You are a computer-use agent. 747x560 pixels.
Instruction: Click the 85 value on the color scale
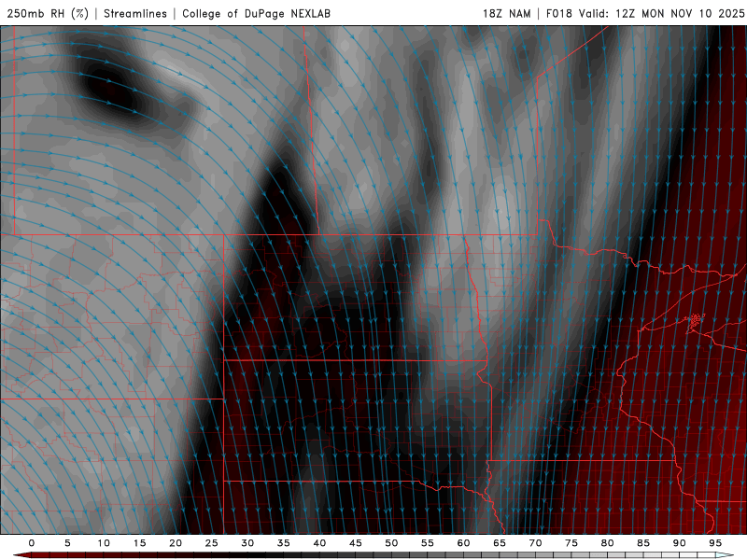point(643,543)
